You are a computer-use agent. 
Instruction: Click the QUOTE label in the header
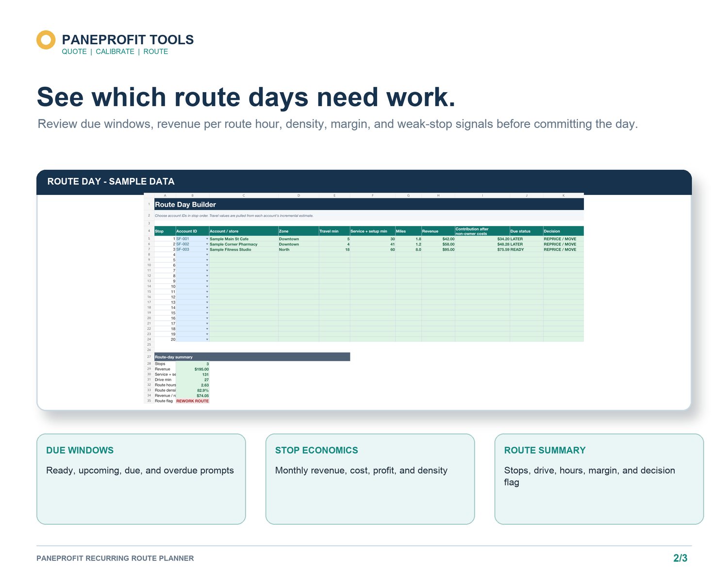point(74,51)
